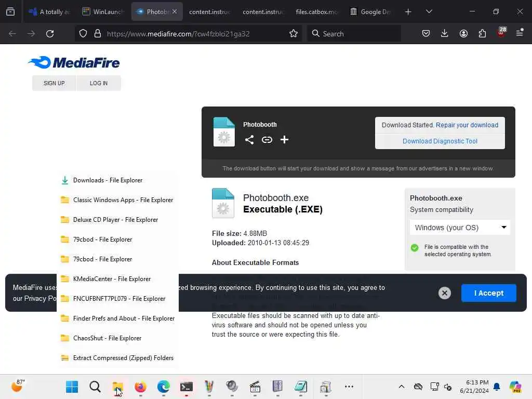This screenshot has width=532, height=399.
Task: Go forward with the browser forward arrow
Action: tap(31, 34)
